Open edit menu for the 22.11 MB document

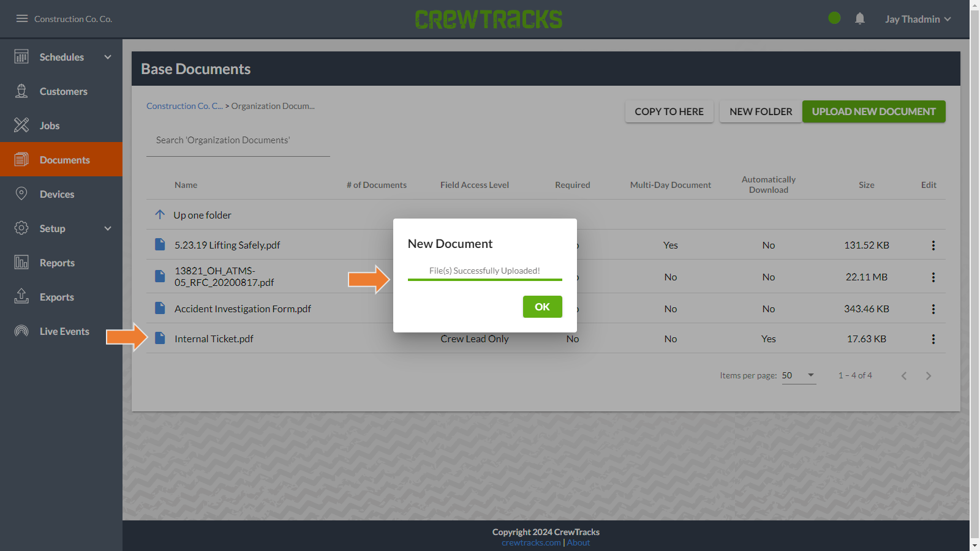click(933, 277)
